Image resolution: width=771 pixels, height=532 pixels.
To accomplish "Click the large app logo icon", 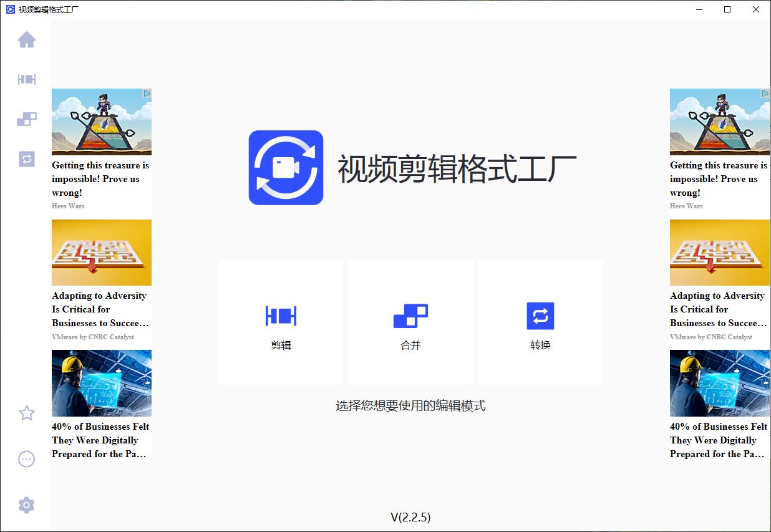I will 286,168.
